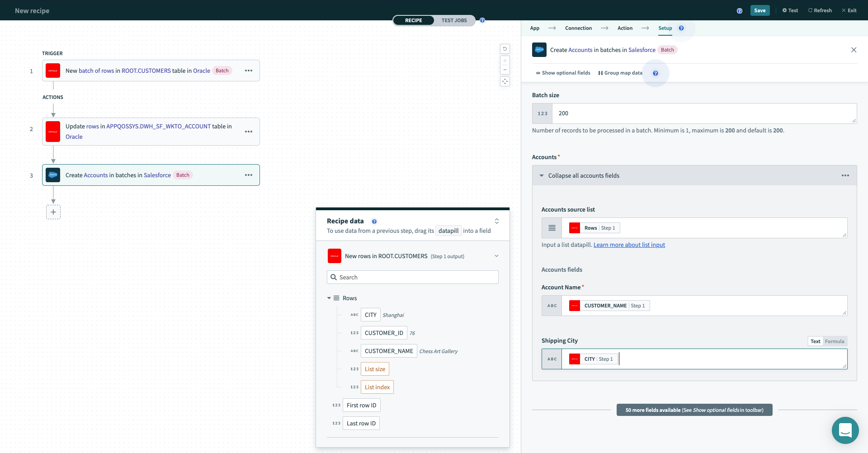Click the undo icon on canvas controls
The image size is (868, 453).
click(505, 49)
